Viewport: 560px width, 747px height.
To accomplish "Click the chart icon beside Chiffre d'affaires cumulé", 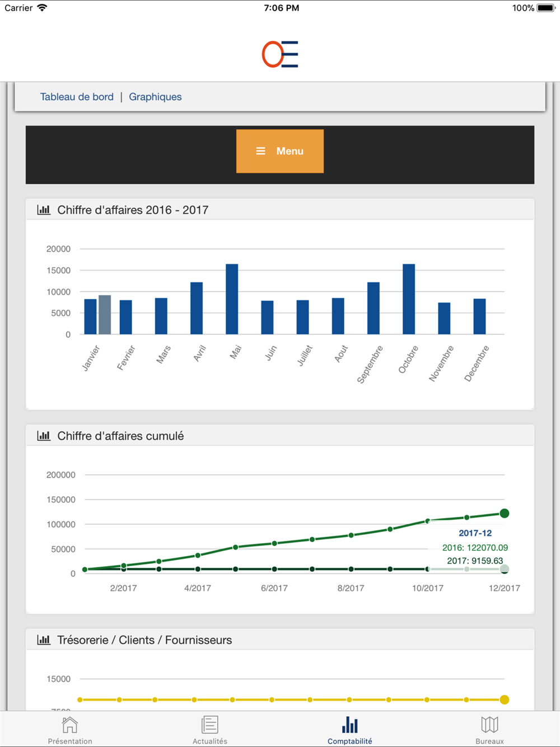I will 44,436.
